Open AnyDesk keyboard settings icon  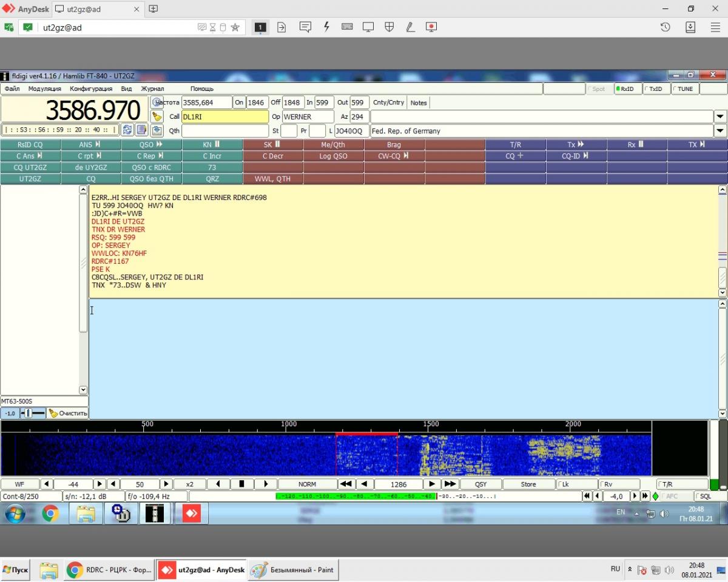(347, 27)
